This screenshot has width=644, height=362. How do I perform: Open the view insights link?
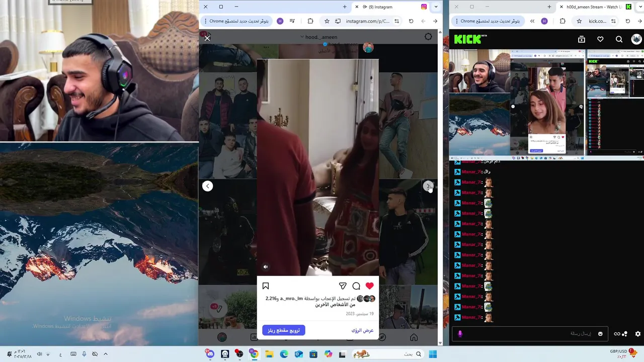(x=362, y=330)
